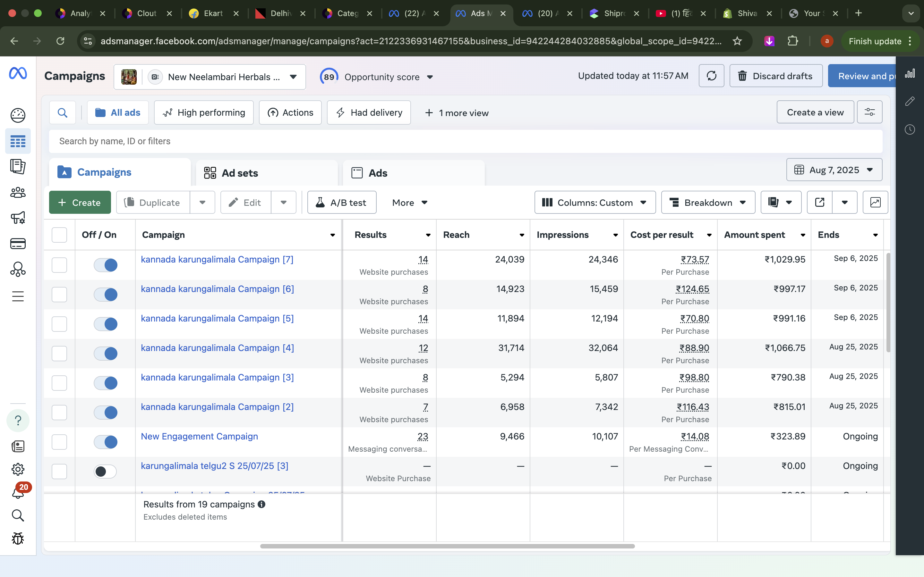The image size is (924, 577).
Task: Click the green Create campaign button
Action: point(80,202)
